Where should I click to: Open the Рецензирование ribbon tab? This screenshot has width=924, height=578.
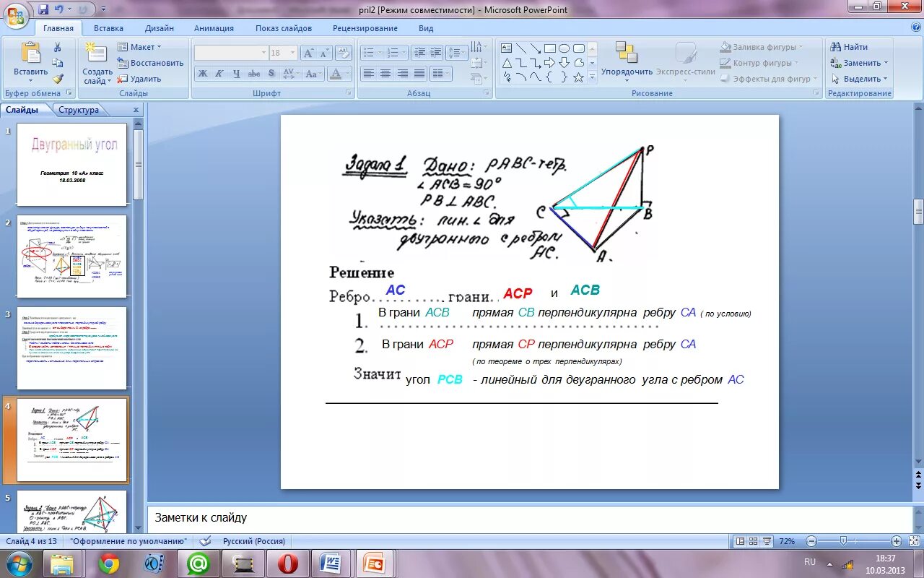point(365,28)
